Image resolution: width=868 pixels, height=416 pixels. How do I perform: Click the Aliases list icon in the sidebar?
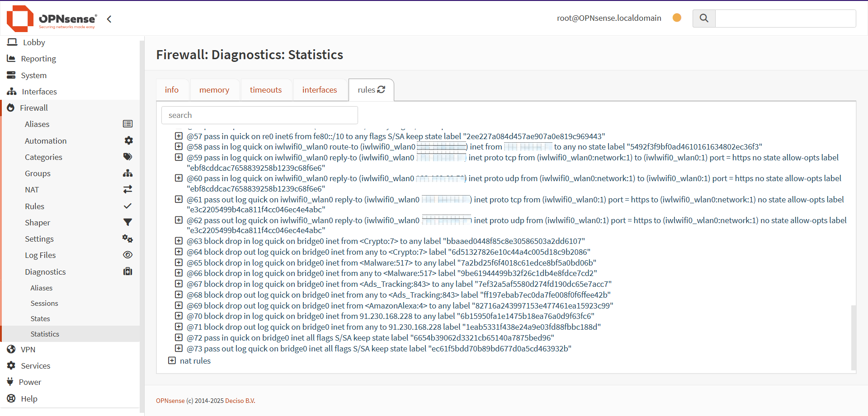(x=128, y=124)
